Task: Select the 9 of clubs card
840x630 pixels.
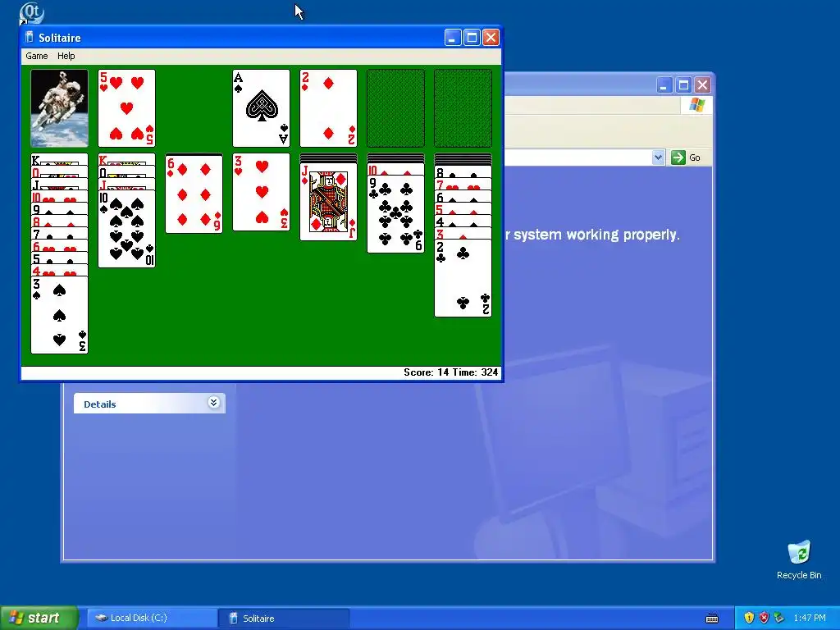Action: 396,214
